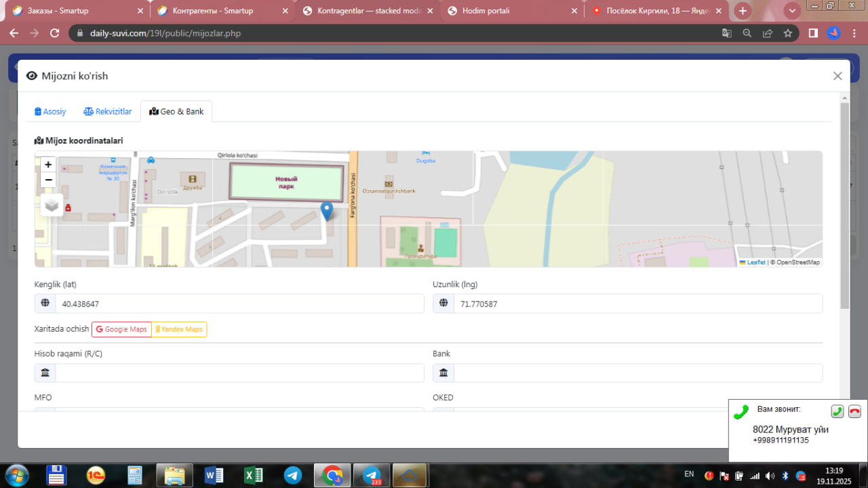Switch to the Rekvizitlar tab
This screenshot has height=488, width=868.
pyautogui.click(x=108, y=111)
